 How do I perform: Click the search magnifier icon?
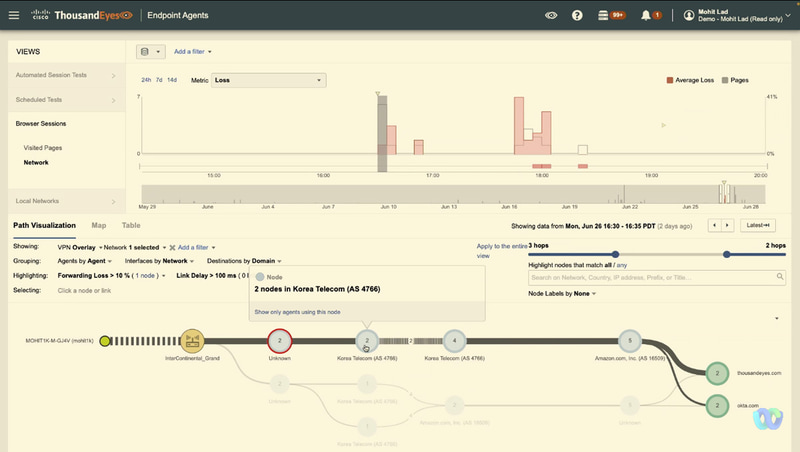pos(780,277)
